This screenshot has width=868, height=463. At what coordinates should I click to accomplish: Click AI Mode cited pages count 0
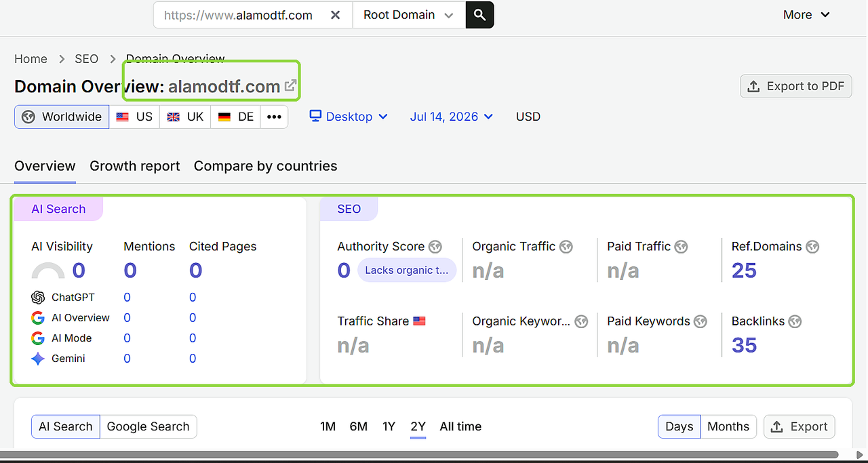tap(193, 338)
